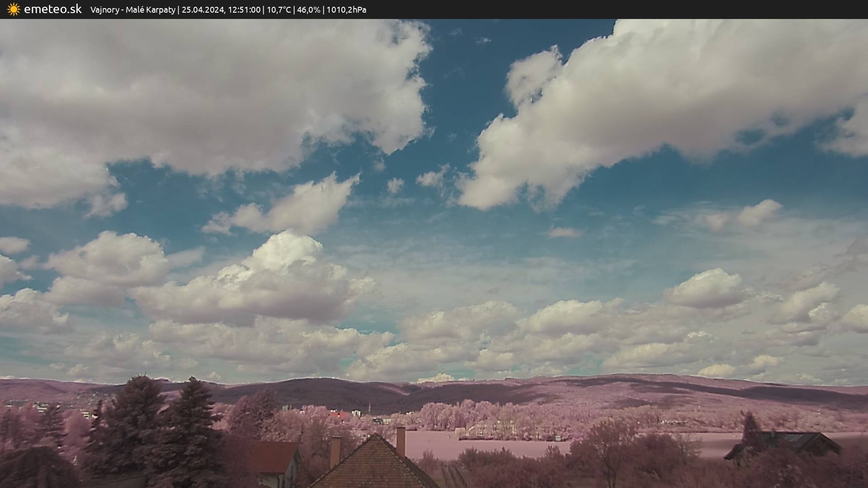The image size is (868, 488).
Task: Click the taller chimney on the central roof
Action: click(401, 441)
